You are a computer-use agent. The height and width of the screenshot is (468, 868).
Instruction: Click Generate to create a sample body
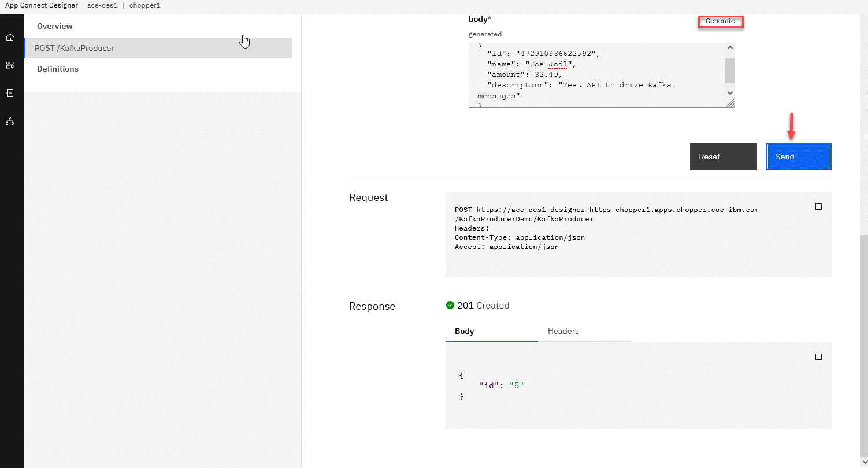tap(720, 21)
